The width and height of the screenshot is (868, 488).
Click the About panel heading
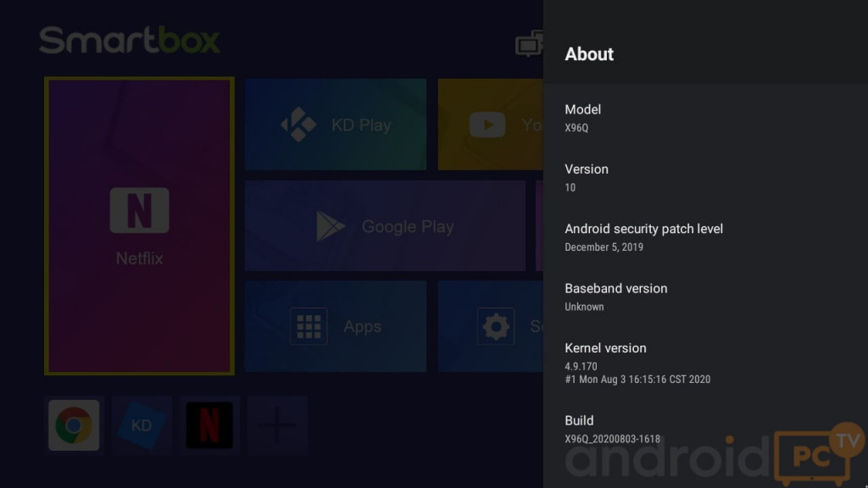[589, 54]
